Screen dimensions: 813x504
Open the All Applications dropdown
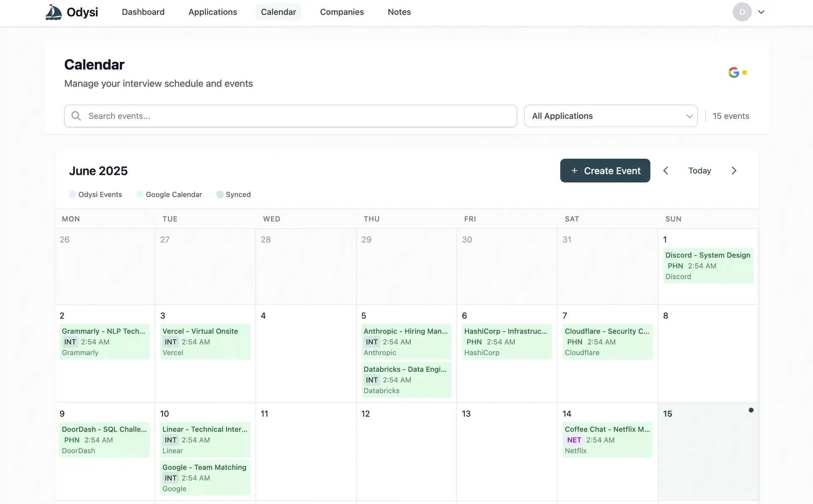(x=611, y=116)
